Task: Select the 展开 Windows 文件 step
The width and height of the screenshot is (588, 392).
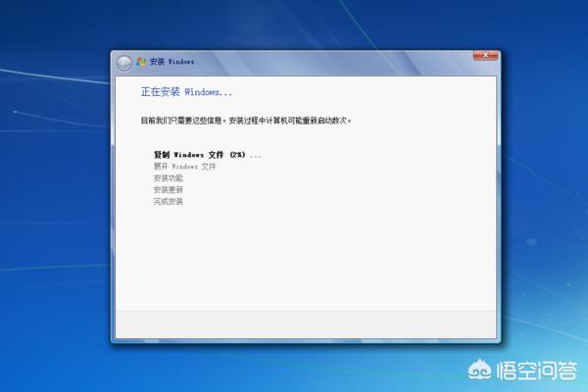Action: coord(184,167)
